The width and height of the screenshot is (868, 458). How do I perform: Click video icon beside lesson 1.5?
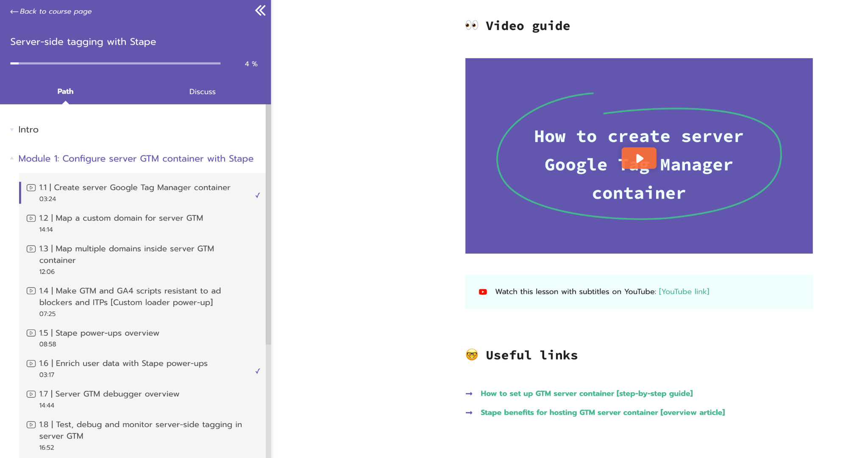tap(31, 333)
